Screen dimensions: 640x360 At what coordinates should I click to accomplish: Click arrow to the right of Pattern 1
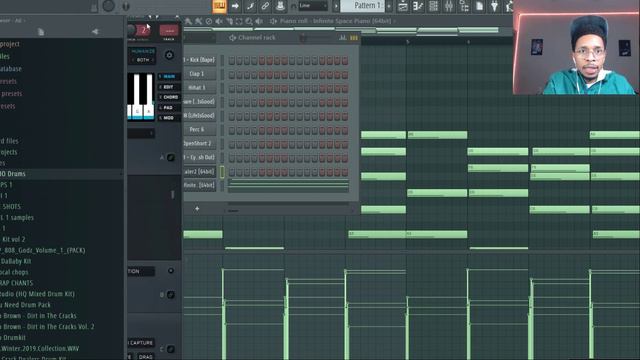[389, 6]
